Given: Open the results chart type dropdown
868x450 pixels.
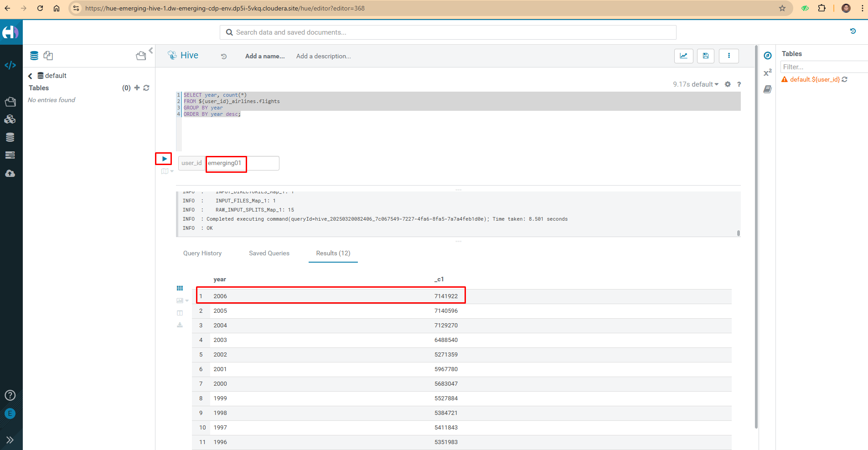Looking at the screenshot, I should point(182,300).
